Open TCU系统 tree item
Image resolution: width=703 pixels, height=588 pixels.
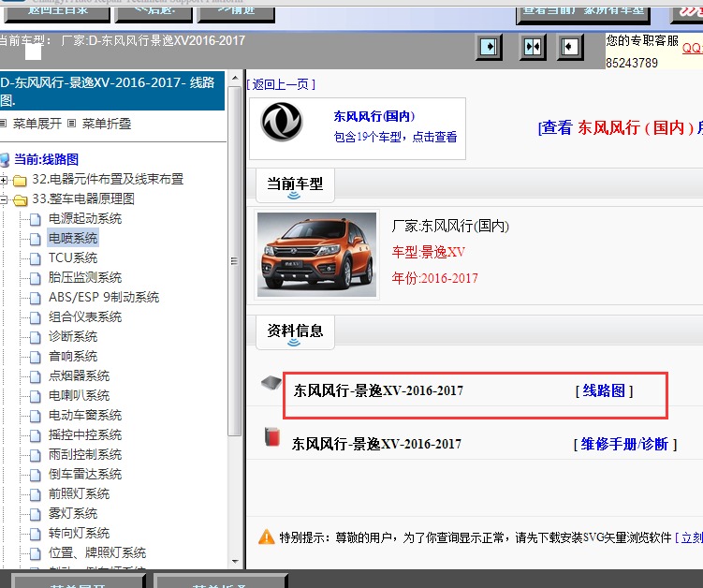tap(73, 257)
